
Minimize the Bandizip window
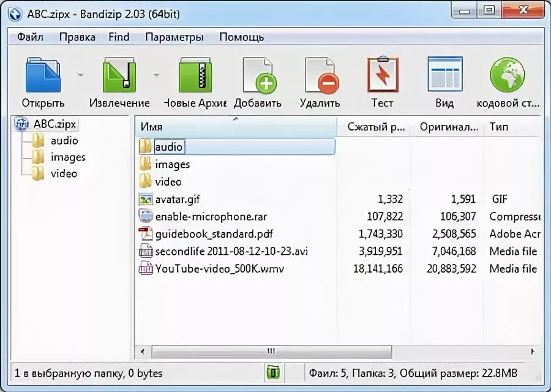pyautogui.click(x=465, y=10)
